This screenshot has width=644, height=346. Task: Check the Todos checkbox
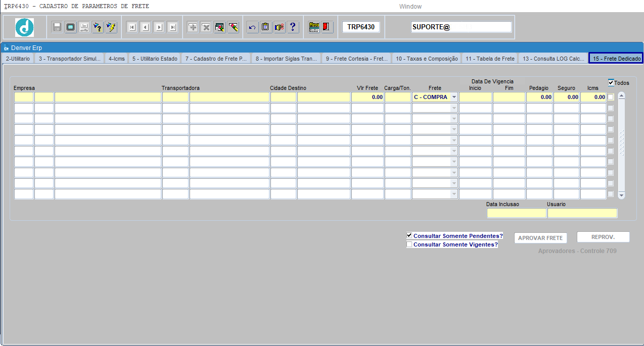click(x=611, y=82)
